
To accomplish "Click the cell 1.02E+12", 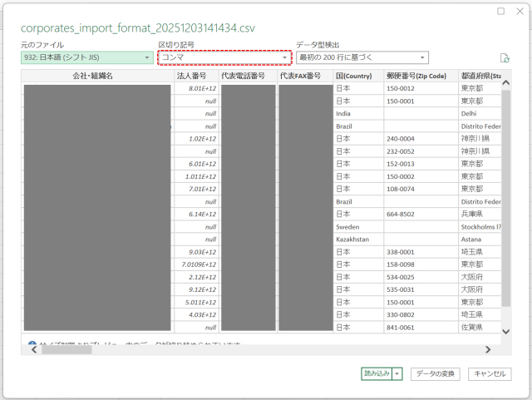I will pyautogui.click(x=196, y=139).
